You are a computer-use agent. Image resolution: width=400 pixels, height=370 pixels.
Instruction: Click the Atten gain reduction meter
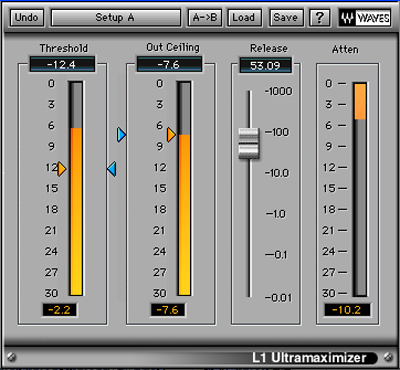tap(360, 189)
